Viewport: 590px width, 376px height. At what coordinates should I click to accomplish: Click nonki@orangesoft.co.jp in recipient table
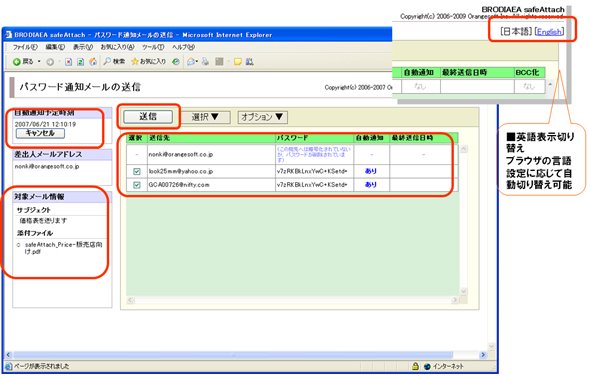tap(181, 154)
